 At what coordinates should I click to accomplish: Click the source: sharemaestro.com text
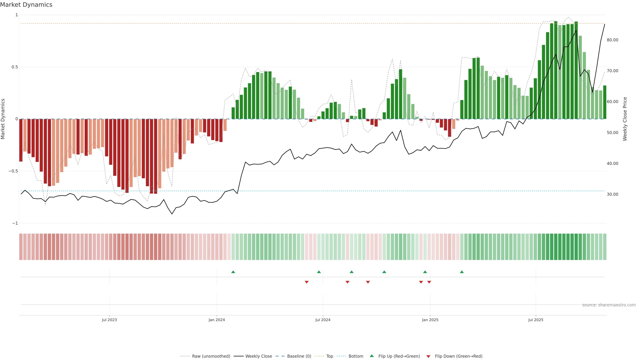(x=609, y=305)
